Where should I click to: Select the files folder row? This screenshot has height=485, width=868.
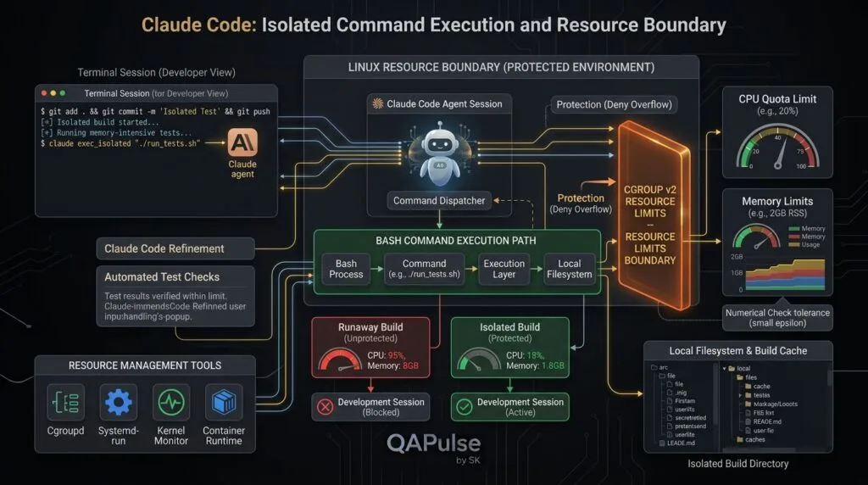(x=747, y=377)
